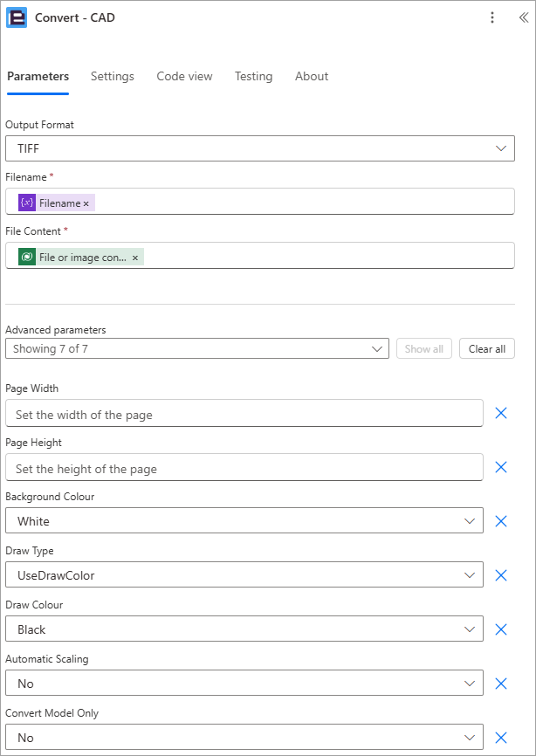The height and width of the screenshot is (756, 536).
Task: Open the Output Format TIFF dropdown
Action: click(260, 148)
